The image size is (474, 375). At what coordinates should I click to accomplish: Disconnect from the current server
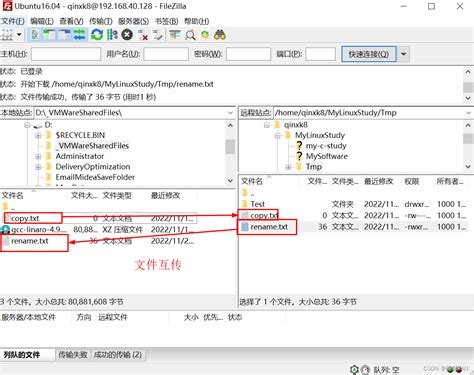pyautogui.click(x=143, y=35)
